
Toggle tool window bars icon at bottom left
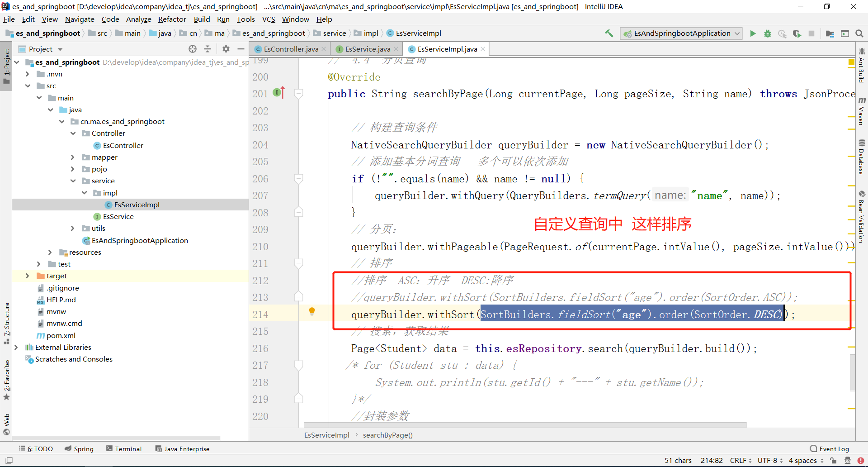point(9,461)
